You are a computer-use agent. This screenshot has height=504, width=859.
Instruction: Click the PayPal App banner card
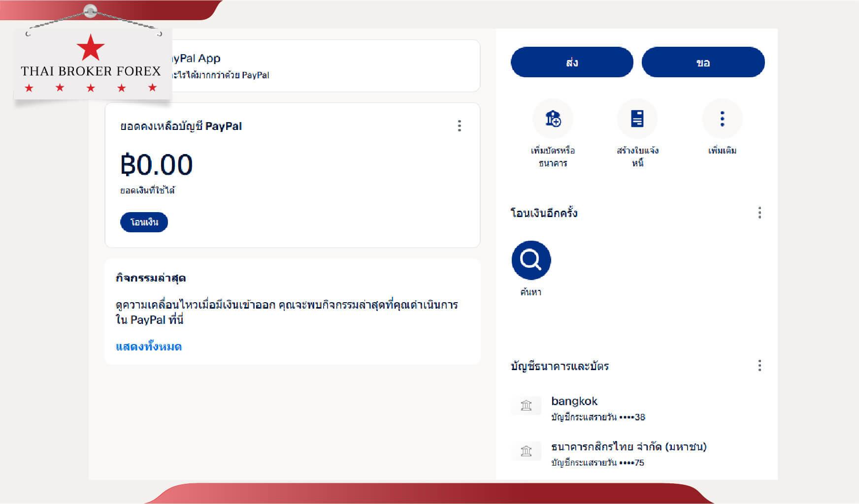click(x=293, y=65)
